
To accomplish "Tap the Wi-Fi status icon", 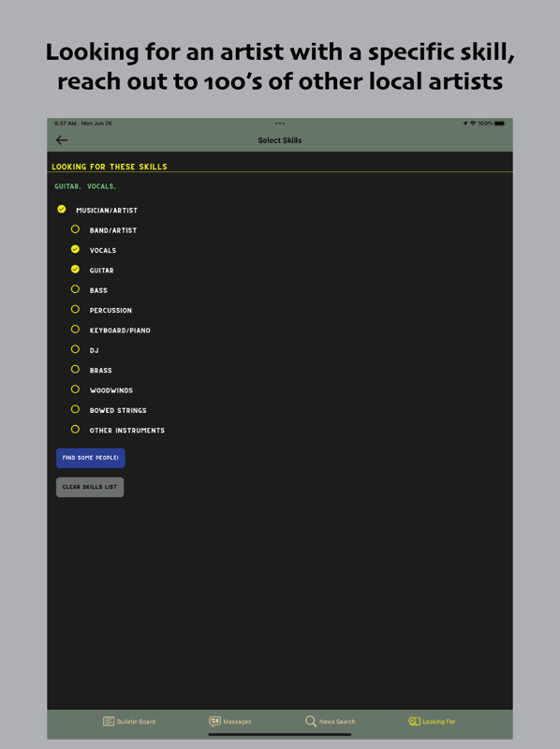I will click(473, 124).
